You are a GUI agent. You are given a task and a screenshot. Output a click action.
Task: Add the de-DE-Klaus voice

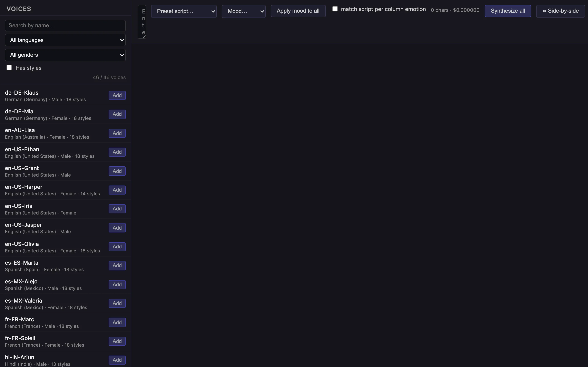117,95
